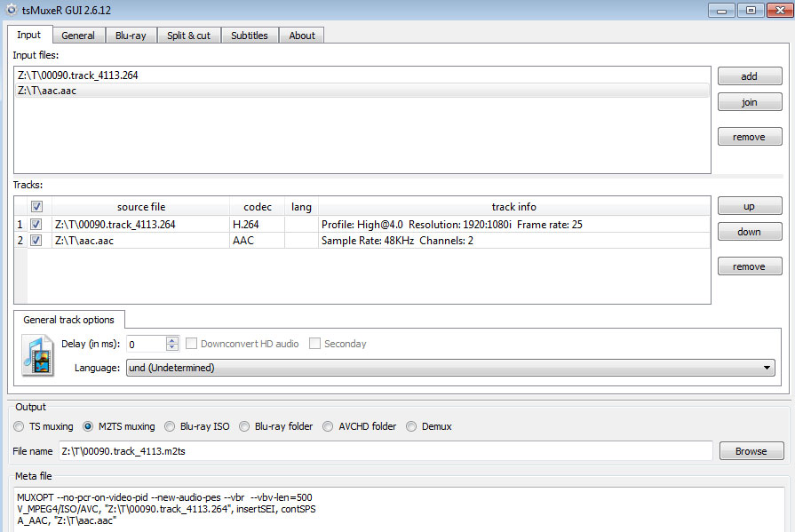Choose AVCHD folder output
The image size is (795, 532).
pos(328,426)
